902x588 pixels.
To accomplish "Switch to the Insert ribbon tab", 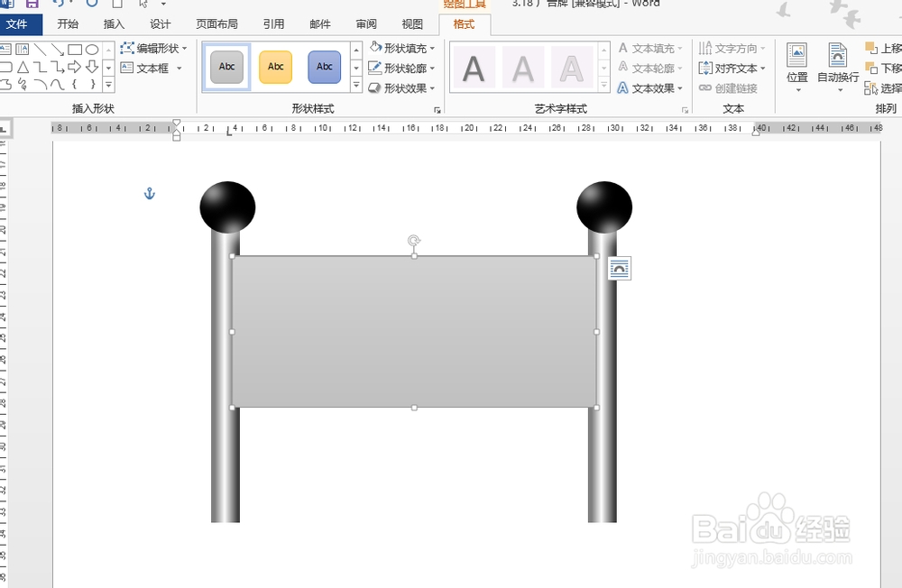I will pyautogui.click(x=113, y=24).
